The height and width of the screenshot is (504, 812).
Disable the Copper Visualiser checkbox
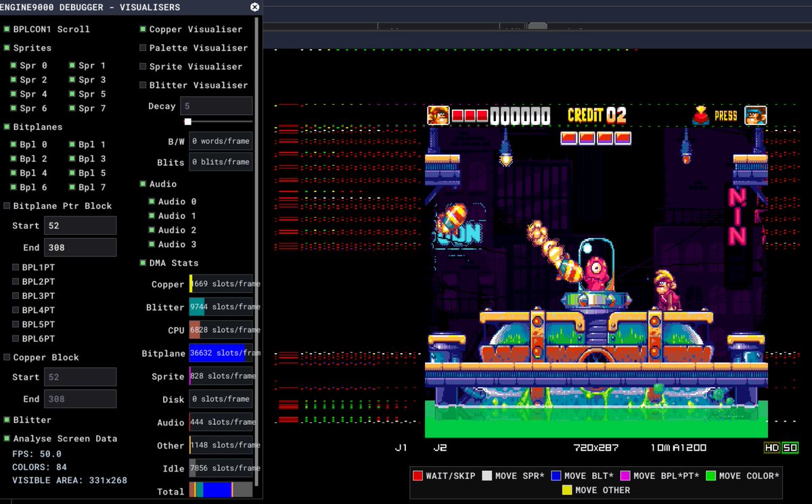(143, 29)
